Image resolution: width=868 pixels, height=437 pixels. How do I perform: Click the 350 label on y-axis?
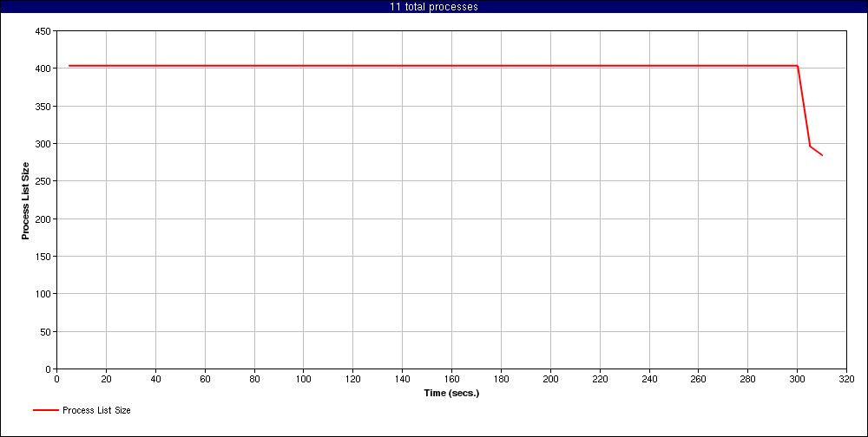coord(43,106)
